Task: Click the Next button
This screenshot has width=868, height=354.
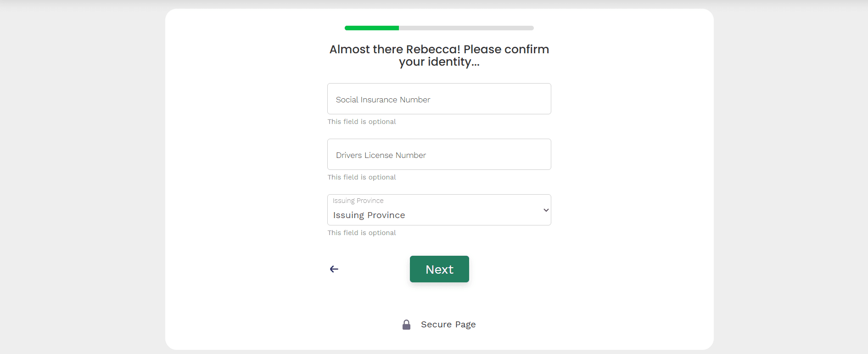Action: (439, 269)
